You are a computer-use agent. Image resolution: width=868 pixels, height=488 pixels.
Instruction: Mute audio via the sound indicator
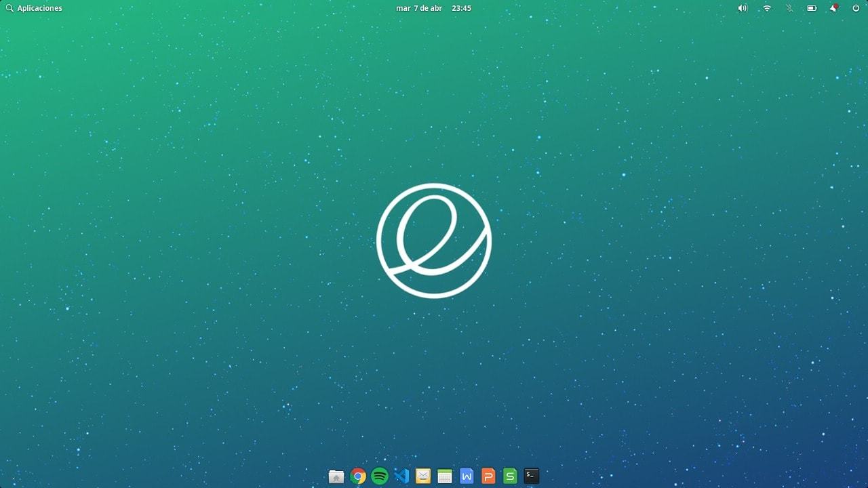point(742,8)
